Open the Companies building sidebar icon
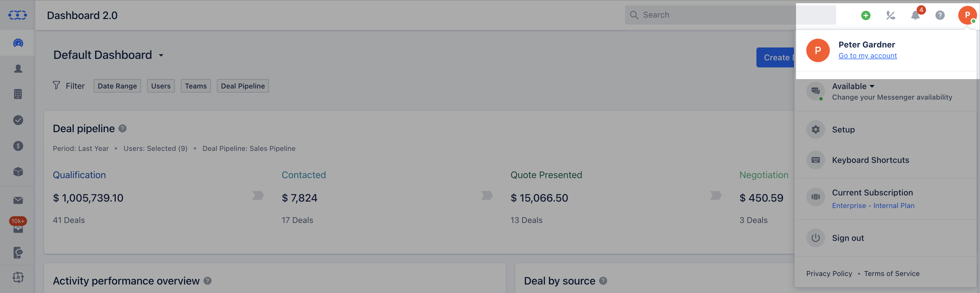 click(18, 94)
